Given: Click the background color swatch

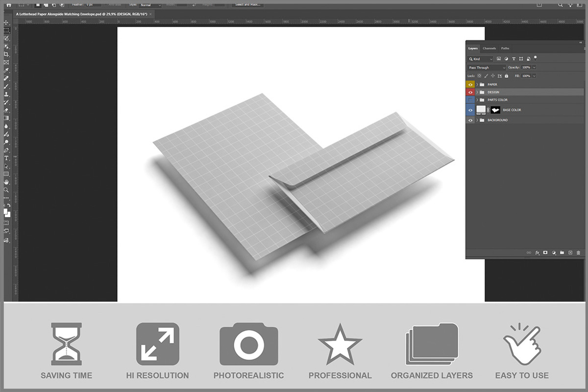Looking at the screenshot, I should click(x=8, y=215).
